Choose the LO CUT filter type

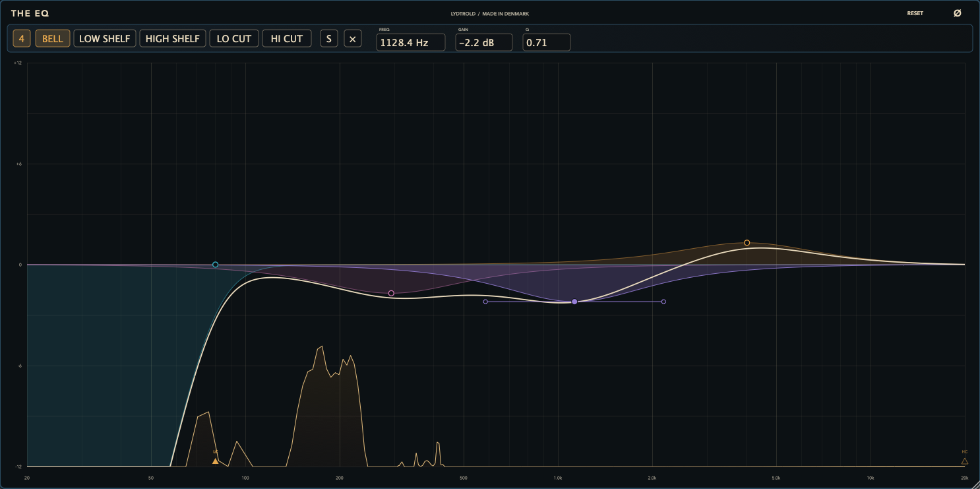[234, 38]
